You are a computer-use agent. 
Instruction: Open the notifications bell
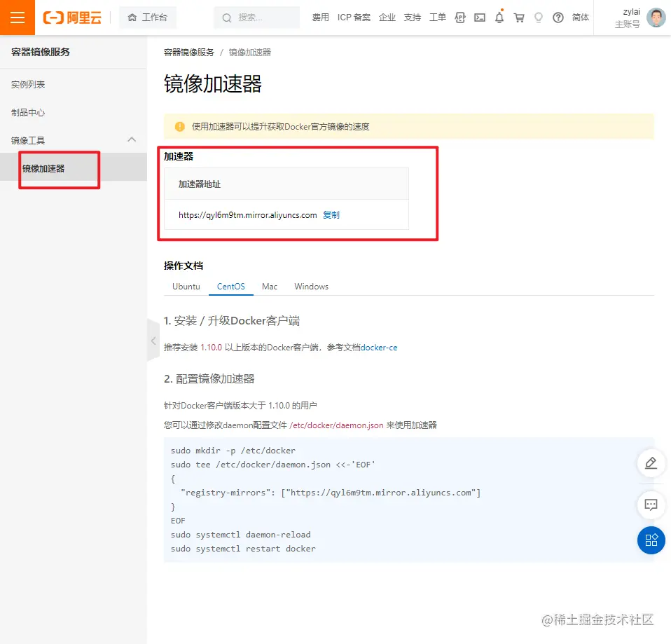pos(499,18)
